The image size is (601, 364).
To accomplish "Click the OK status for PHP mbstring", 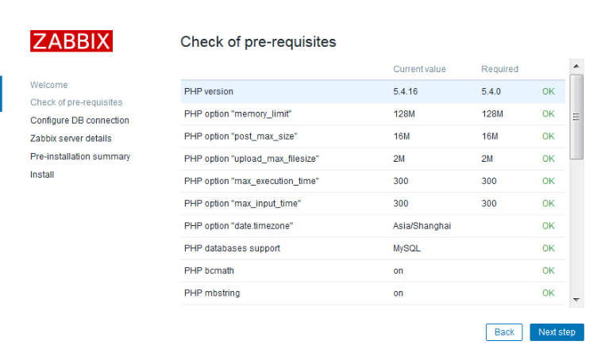I will [x=548, y=293].
